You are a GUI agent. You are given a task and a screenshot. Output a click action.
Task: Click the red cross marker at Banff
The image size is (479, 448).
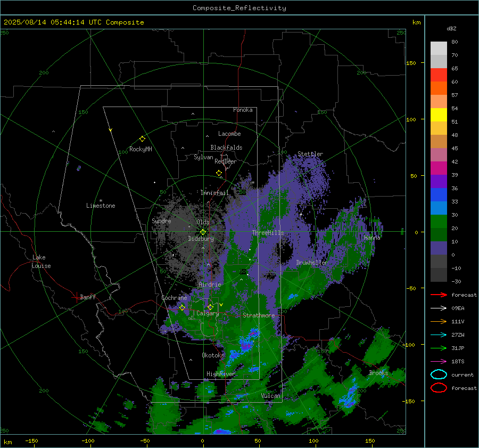[76, 297]
